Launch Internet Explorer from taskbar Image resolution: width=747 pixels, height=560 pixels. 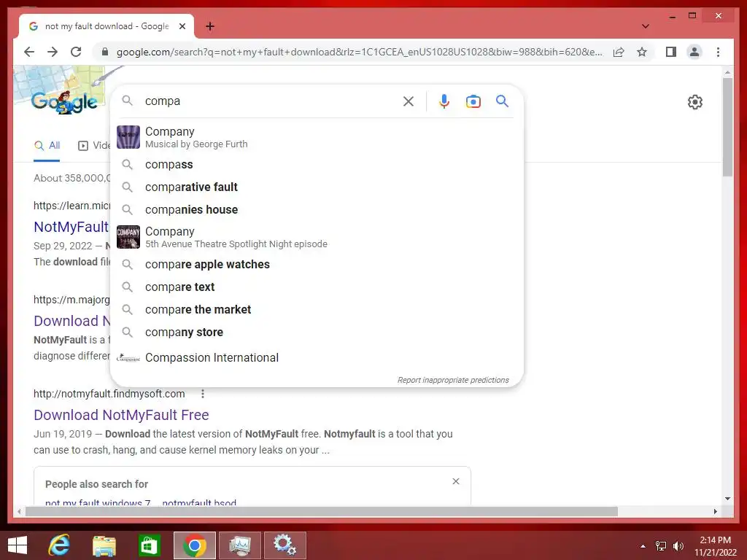[x=59, y=545]
